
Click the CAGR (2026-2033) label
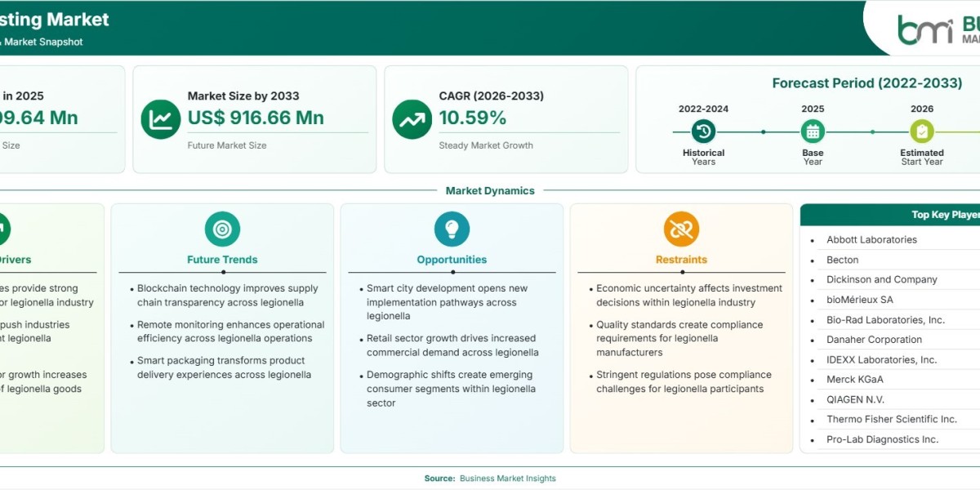[491, 96]
